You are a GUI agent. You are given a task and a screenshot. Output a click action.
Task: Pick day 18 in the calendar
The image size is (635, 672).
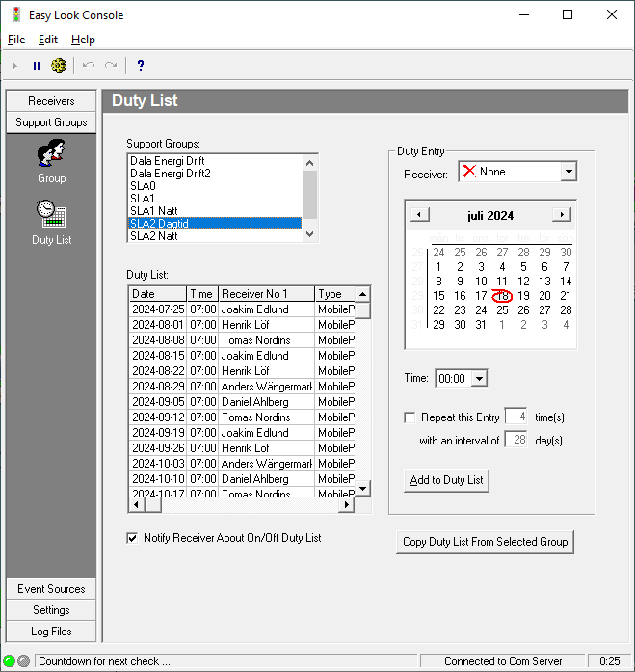point(502,296)
